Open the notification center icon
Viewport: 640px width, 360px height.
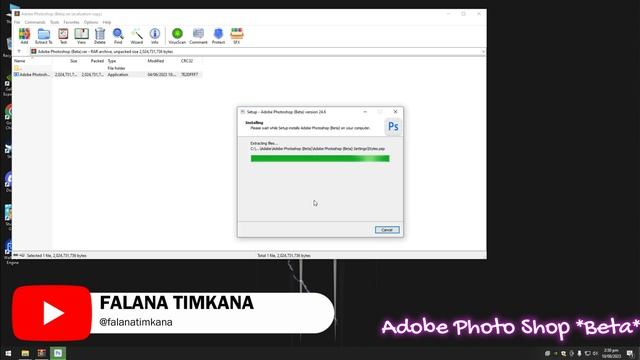click(x=630, y=353)
